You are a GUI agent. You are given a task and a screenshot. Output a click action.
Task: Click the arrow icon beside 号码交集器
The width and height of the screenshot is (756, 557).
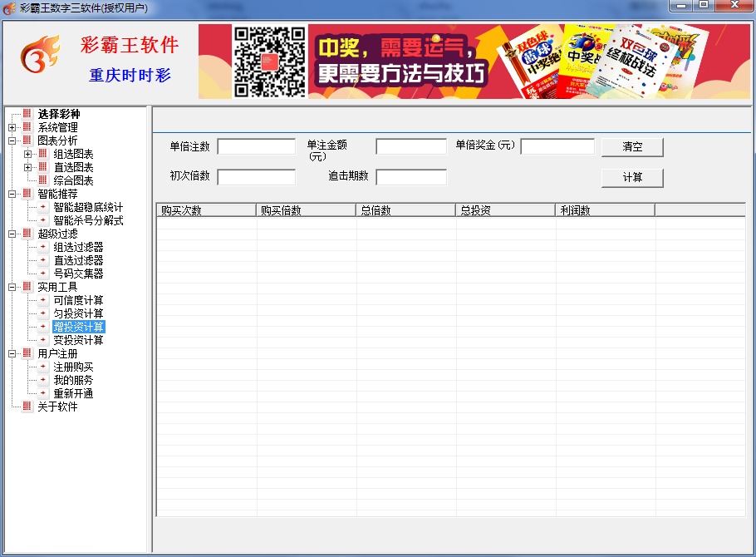pyautogui.click(x=42, y=274)
